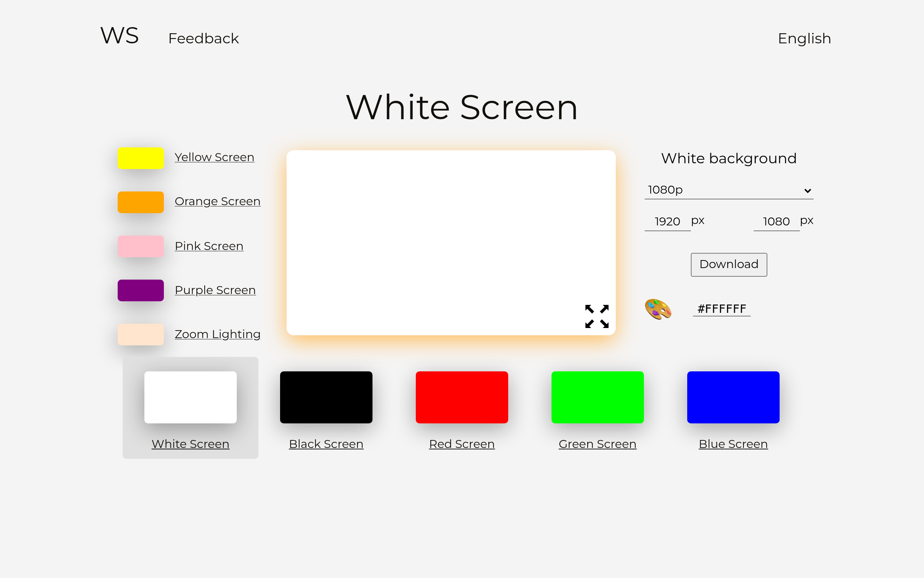The image size is (924, 578).
Task: Select the pink color swatch
Action: point(140,246)
